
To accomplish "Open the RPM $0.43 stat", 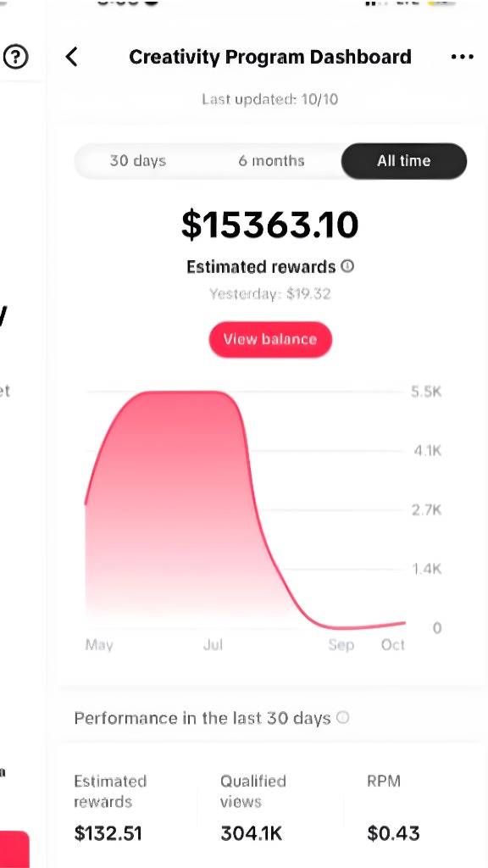I will (393, 808).
